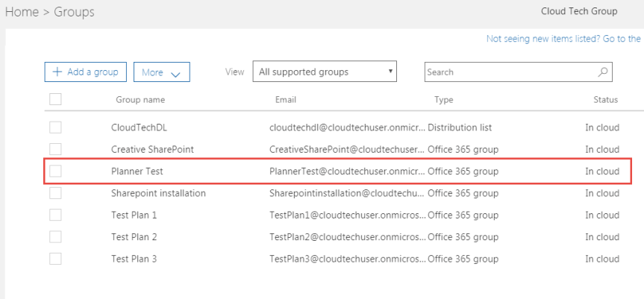The height and width of the screenshot is (299, 644).
Task: Select the Test Plan 1 group name
Action: point(134,215)
